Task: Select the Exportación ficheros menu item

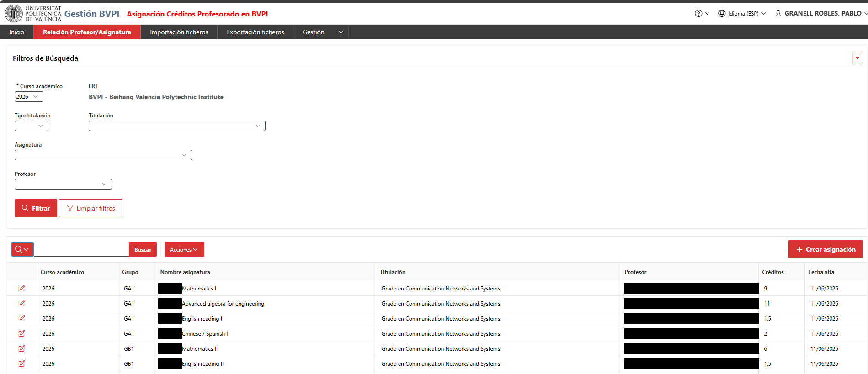Action: [255, 32]
